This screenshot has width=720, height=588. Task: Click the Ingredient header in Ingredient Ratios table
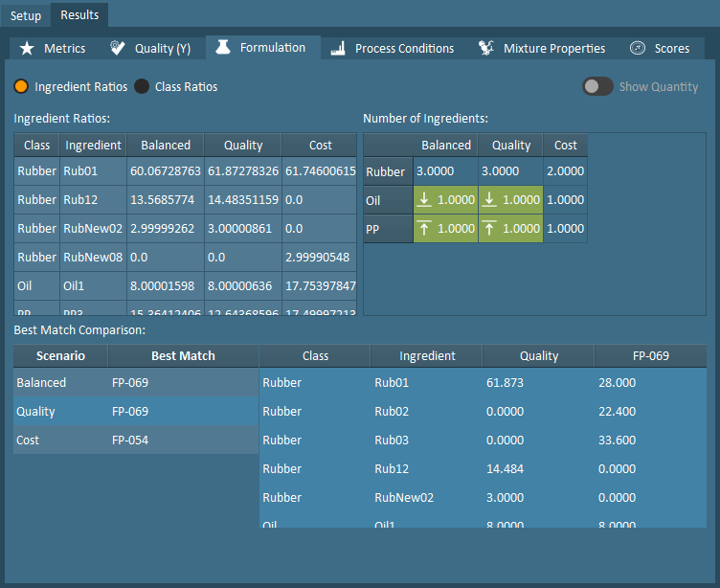[x=93, y=146]
